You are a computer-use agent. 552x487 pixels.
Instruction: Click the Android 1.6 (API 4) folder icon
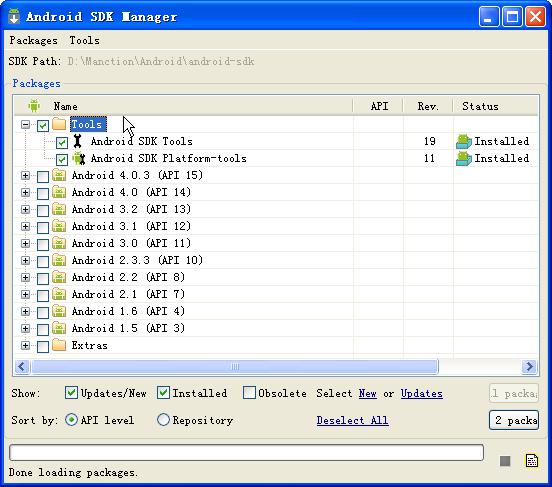[x=59, y=311]
